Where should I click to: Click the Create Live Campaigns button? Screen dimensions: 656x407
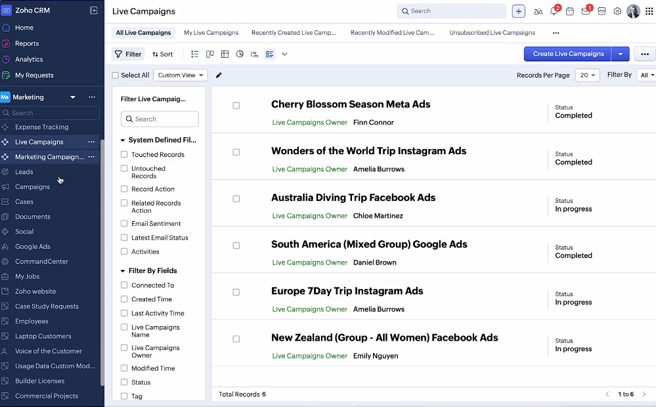[x=568, y=54]
